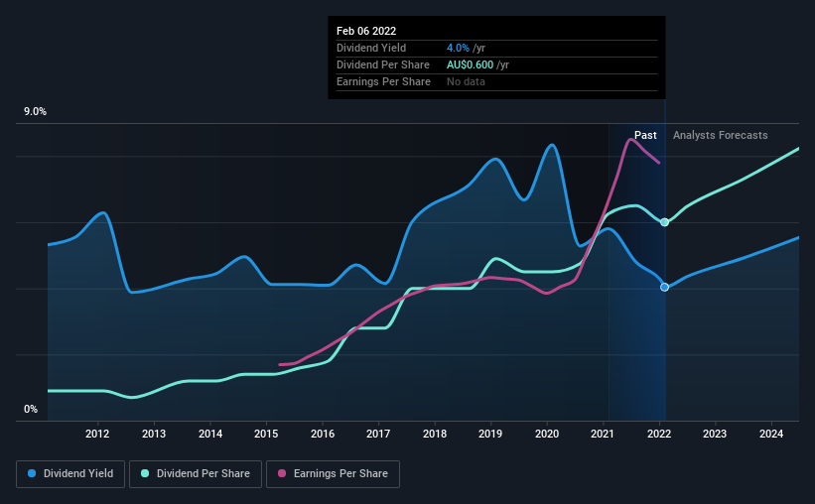
Task: Select the 2018 label on the time axis
Action: tap(435, 434)
